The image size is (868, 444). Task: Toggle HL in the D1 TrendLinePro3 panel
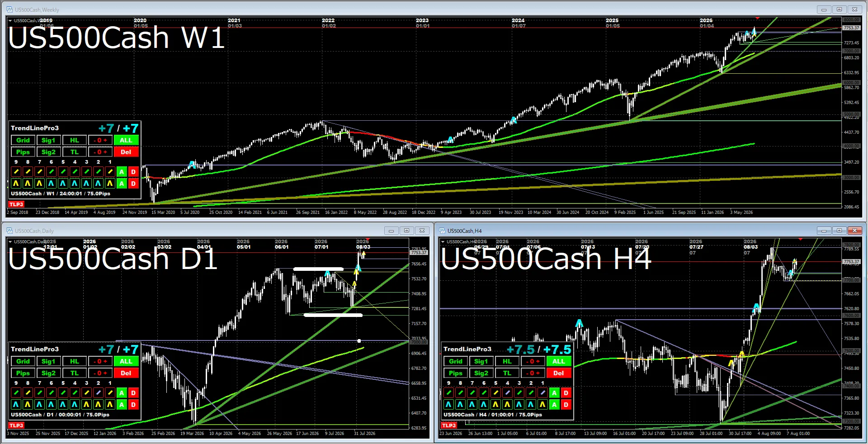click(x=75, y=361)
